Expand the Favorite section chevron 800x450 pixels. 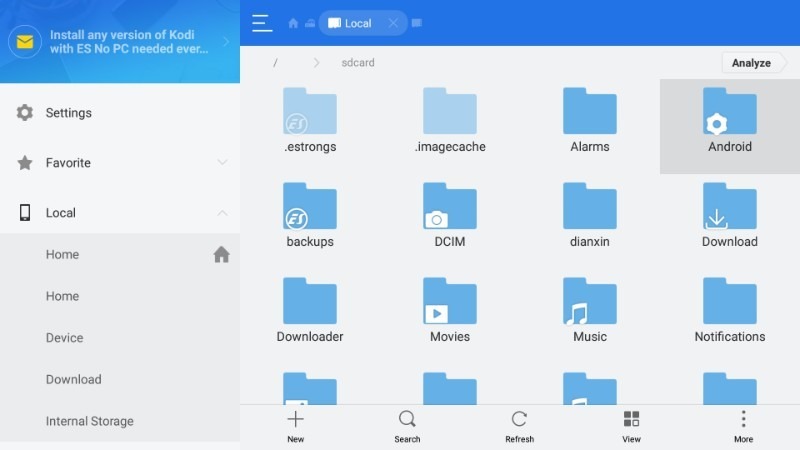pyautogui.click(x=222, y=162)
